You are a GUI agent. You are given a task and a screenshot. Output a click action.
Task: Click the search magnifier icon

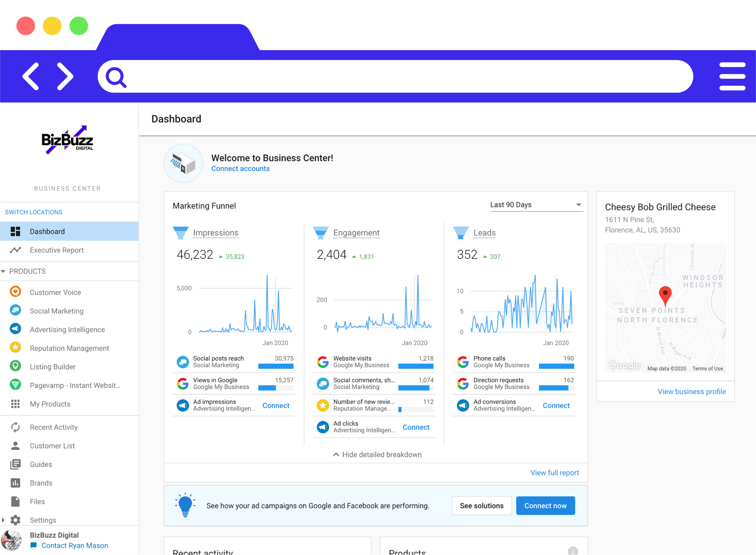pyautogui.click(x=116, y=77)
